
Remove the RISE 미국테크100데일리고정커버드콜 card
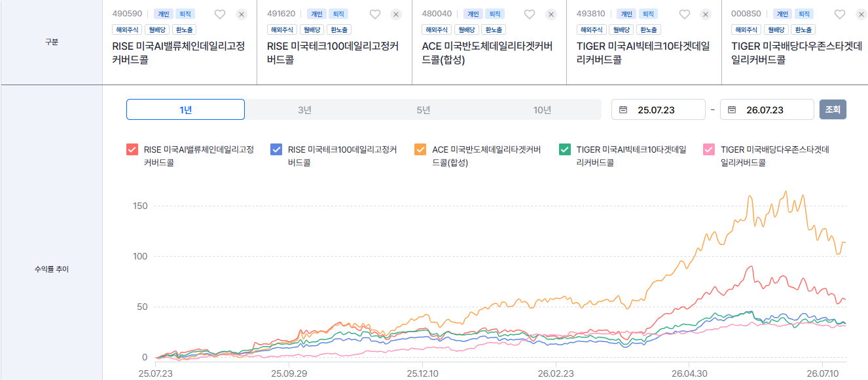[396, 14]
